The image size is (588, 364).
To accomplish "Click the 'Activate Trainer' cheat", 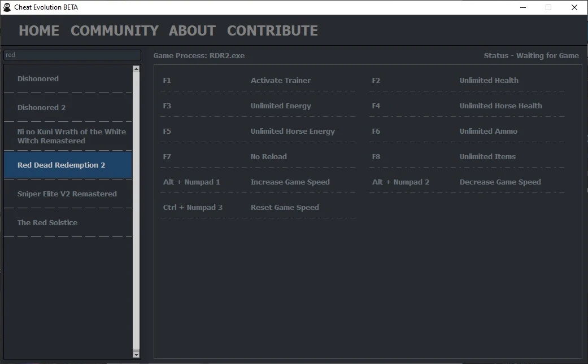I will pos(281,80).
